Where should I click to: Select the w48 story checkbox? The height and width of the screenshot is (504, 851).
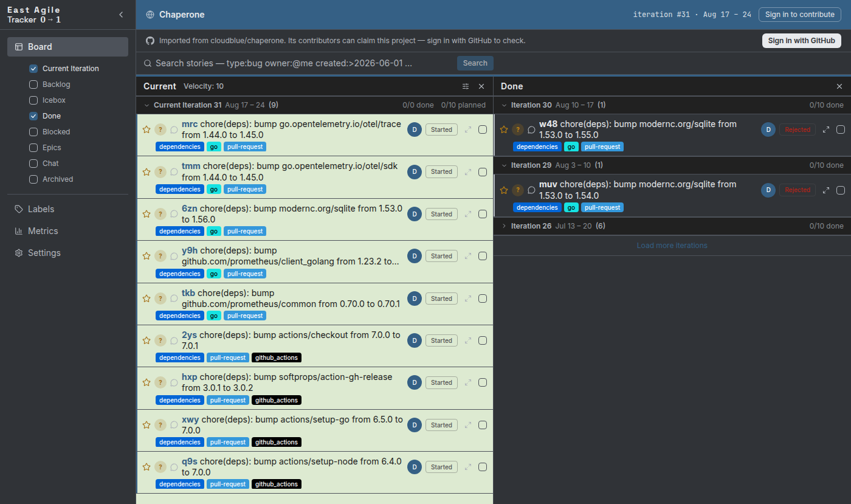(x=841, y=129)
